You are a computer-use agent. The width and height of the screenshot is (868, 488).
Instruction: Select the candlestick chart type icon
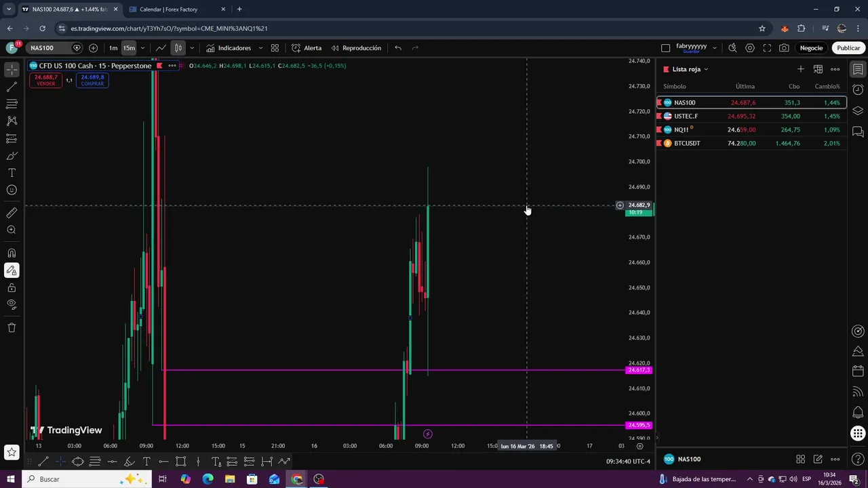178,48
